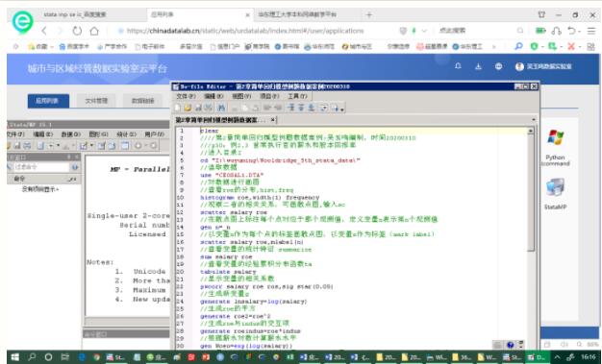Click Variables Manager icon in Stata toolbar
Screen dimensions: 602x364
coord(125,146)
